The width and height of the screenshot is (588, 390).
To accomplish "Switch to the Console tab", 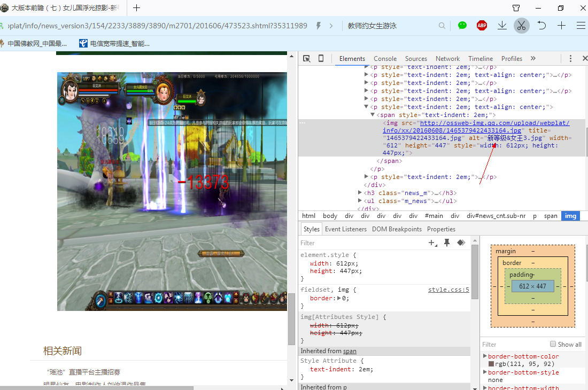I will (x=385, y=58).
